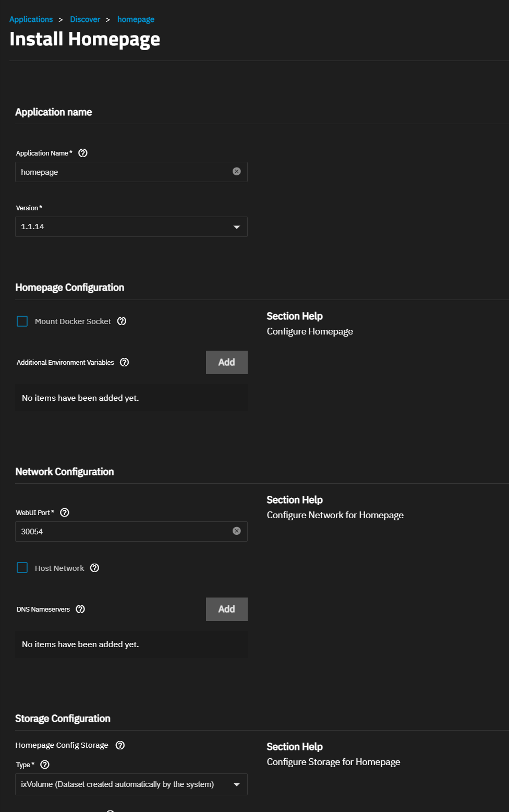Add an Additional Environment Variable
This screenshot has width=509, height=812.
click(227, 362)
